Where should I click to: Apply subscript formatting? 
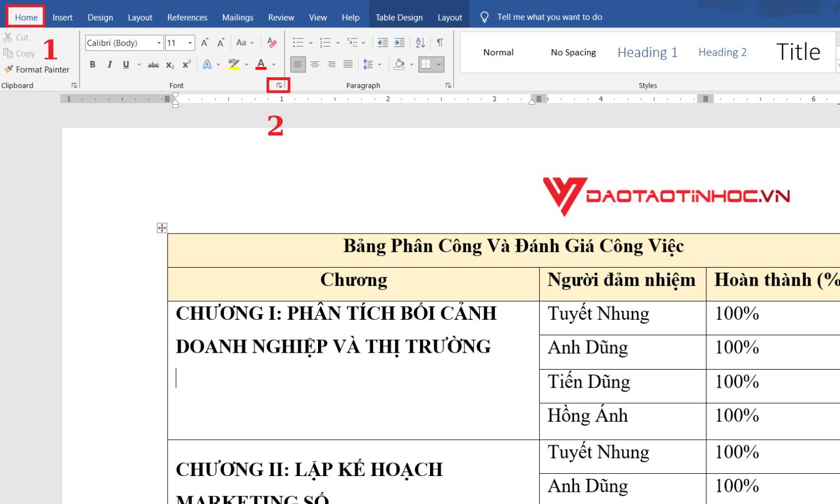(x=170, y=64)
